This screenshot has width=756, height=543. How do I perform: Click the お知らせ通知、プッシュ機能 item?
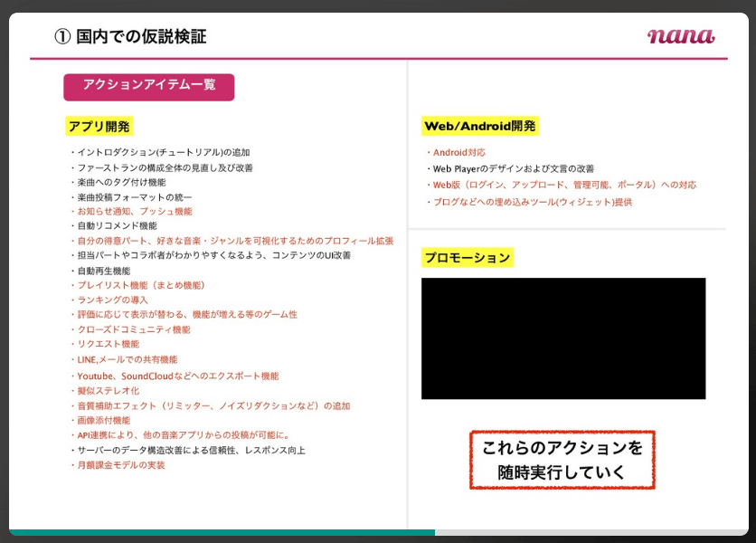(x=134, y=212)
